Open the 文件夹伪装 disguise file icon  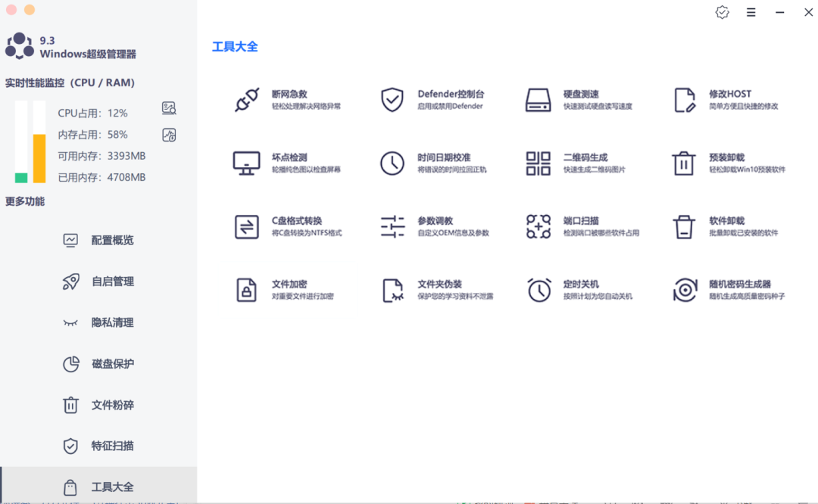click(x=393, y=290)
